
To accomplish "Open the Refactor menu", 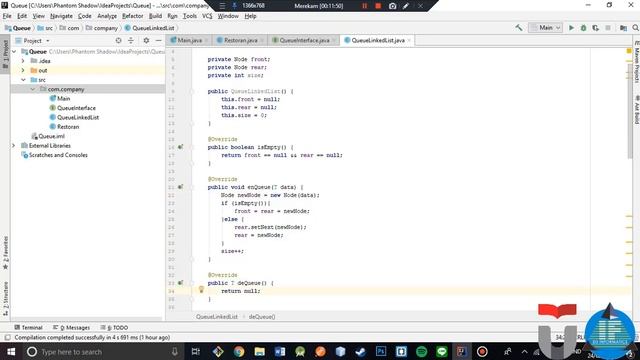I will coord(133,16).
